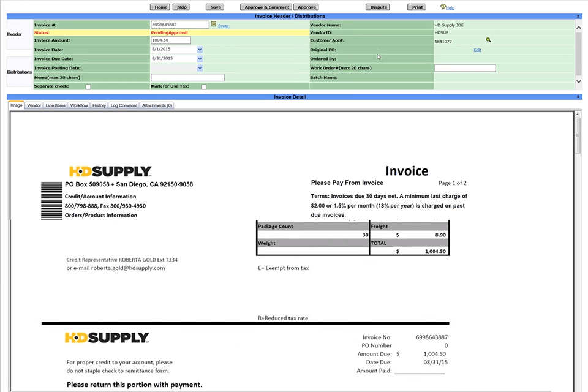
Task: Open the Attachments (0) tab
Action: point(157,105)
